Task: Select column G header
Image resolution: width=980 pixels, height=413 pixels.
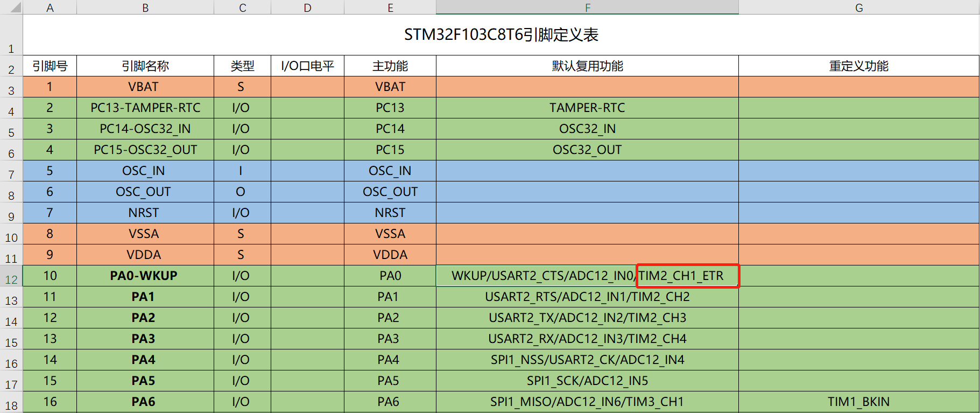Action: 859,8
